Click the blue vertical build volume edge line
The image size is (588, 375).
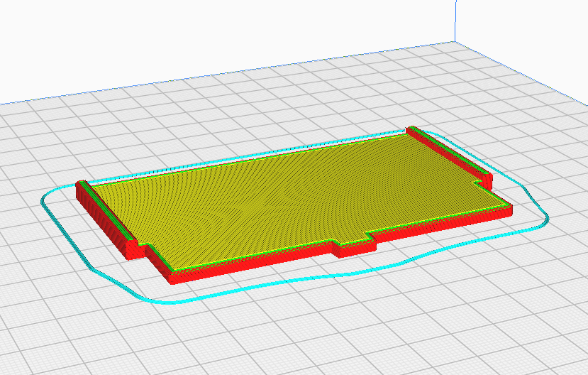(x=455, y=21)
